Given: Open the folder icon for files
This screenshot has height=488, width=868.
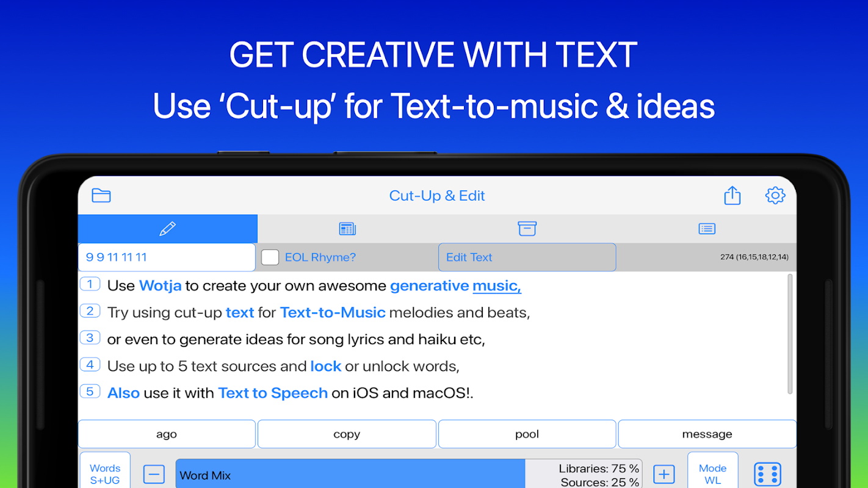Looking at the screenshot, I should (x=101, y=195).
